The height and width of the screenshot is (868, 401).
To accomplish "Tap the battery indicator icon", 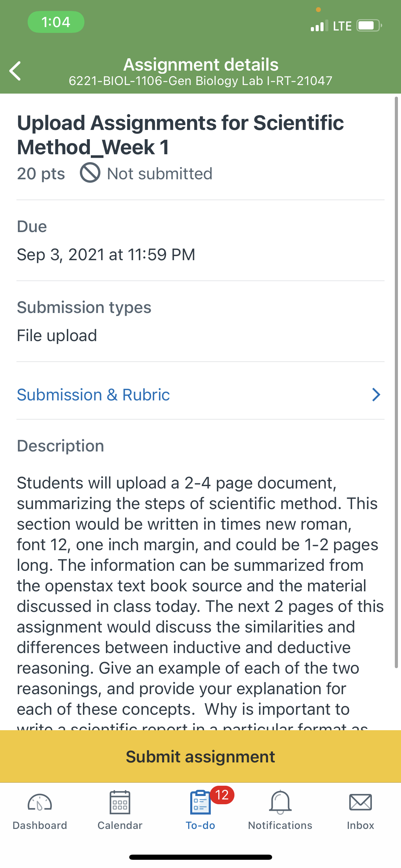I will 369,26.
